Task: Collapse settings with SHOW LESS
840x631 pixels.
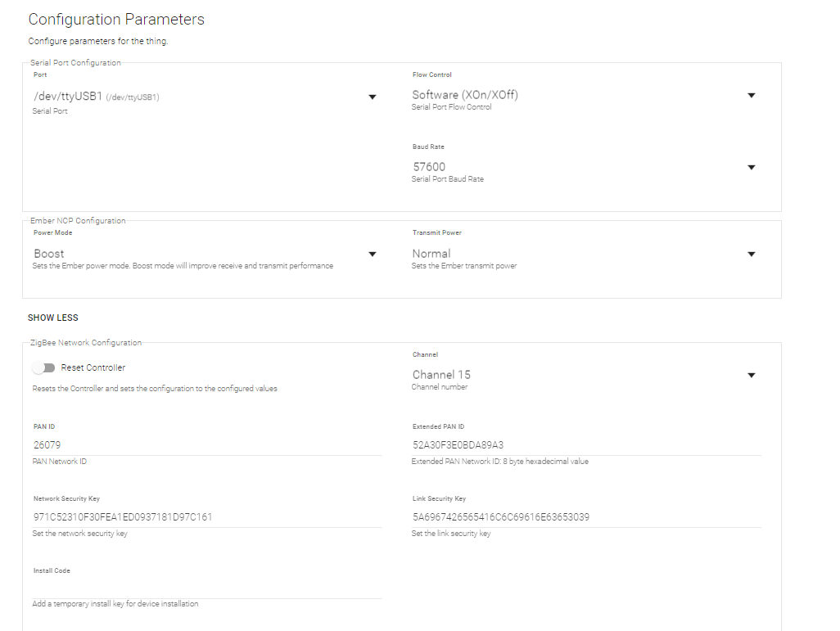Action: (53, 318)
